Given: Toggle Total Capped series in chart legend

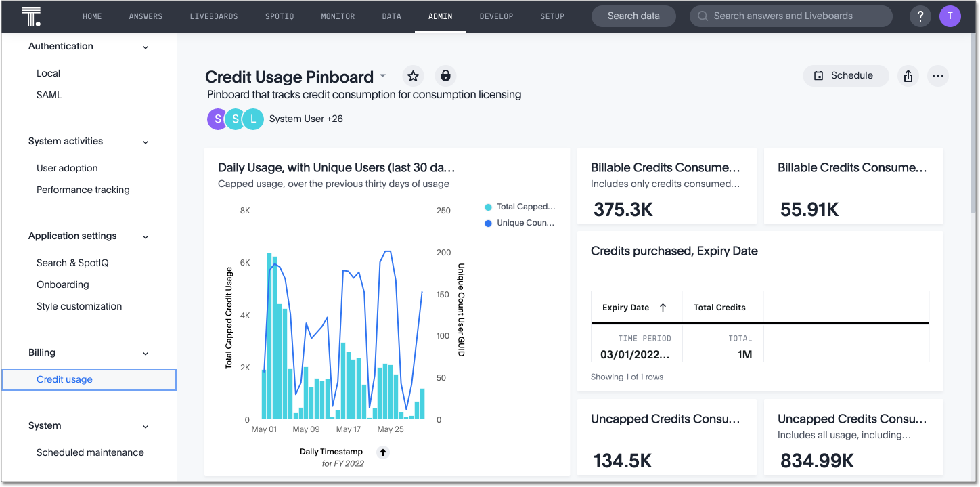Looking at the screenshot, I should (520, 206).
